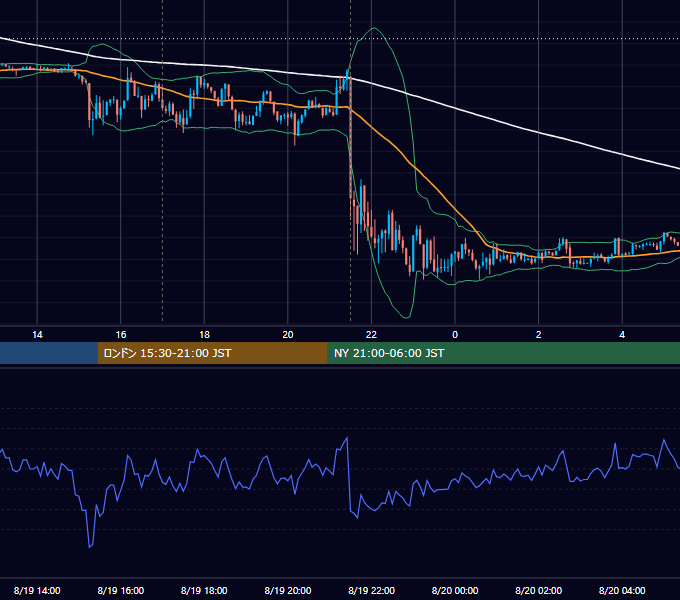The image size is (680, 600).
Task: Click the 0 hour label on price chart
Action: (x=455, y=335)
